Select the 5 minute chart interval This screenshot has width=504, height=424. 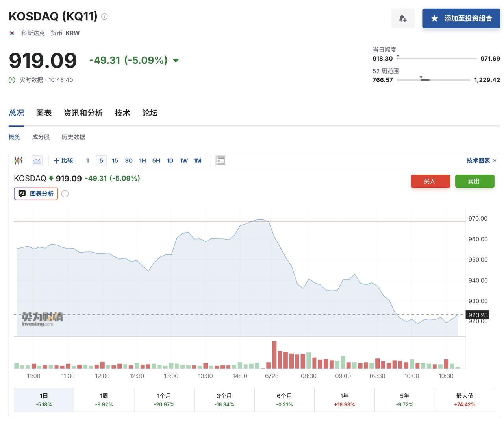pyautogui.click(x=101, y=160)
